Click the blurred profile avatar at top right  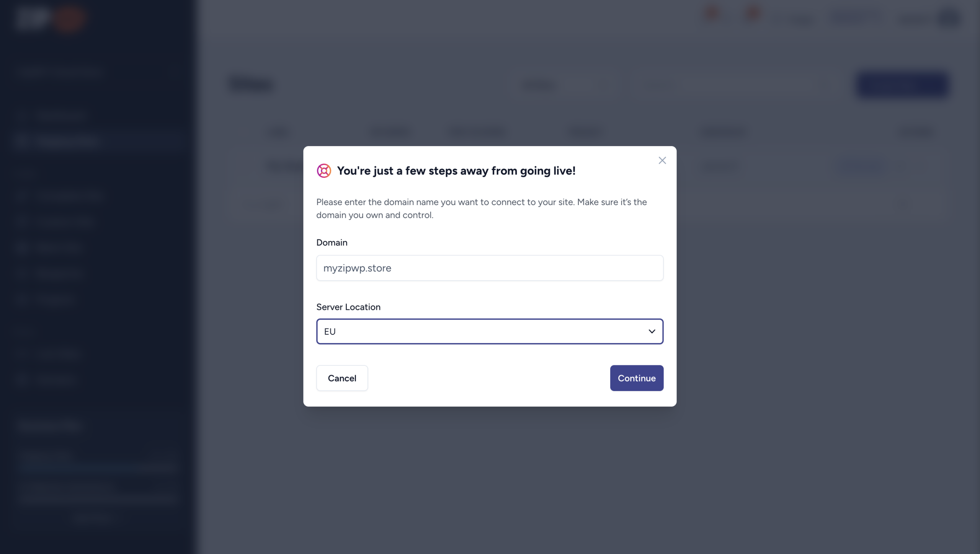coord(950,18)
